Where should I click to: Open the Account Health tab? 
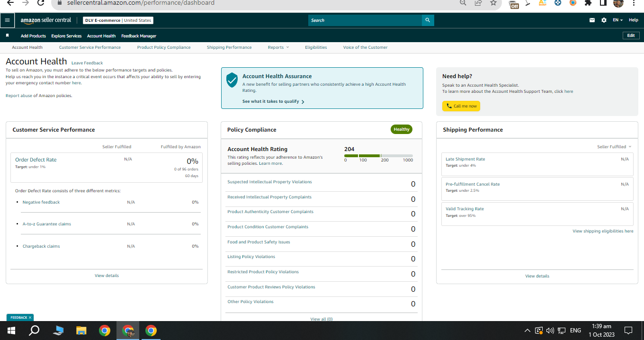(x=27, y=47)
